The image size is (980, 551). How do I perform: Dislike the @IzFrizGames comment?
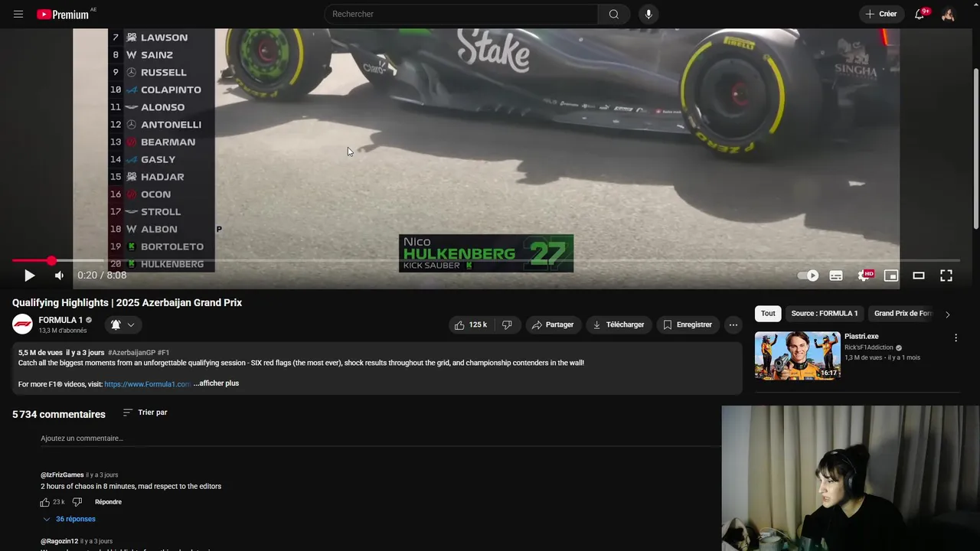click(77, 502)
